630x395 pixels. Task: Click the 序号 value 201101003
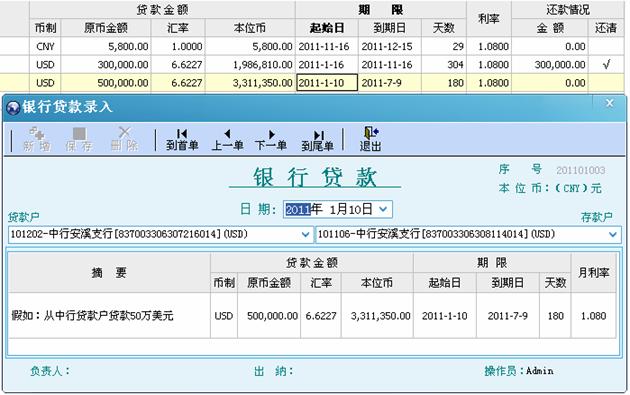pos(581,170)
